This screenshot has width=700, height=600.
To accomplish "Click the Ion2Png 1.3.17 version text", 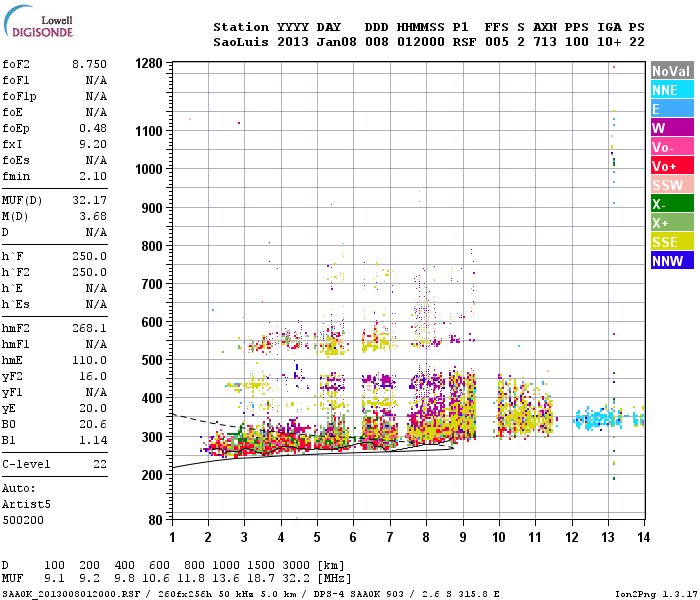I will tap(656, 594).
